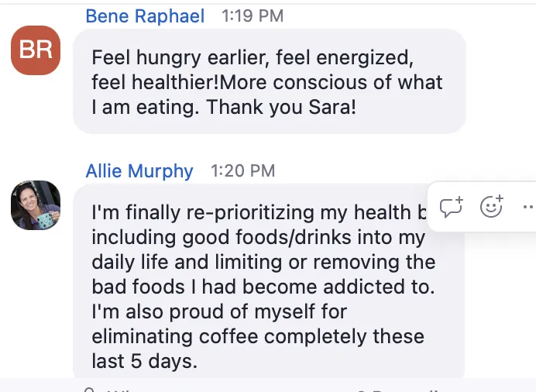Open the add emoji reaction picker
Screen dimensions: 536x392
click(492, 206)
